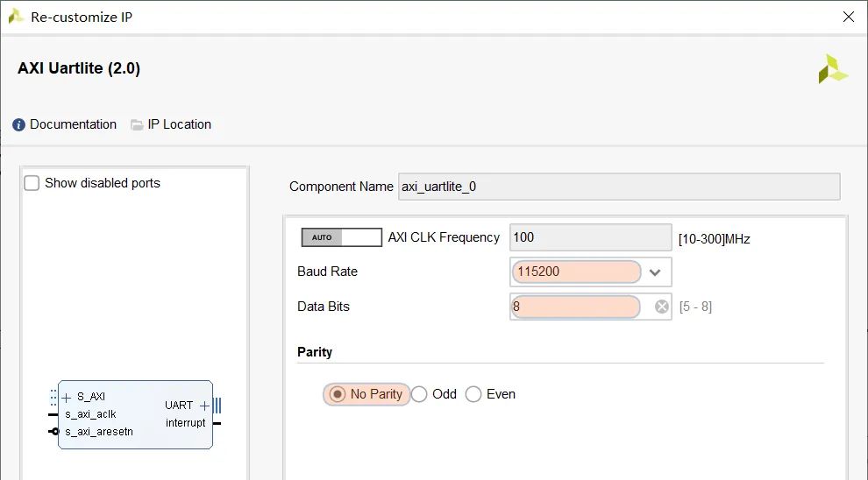This screenshot has width=868, height=480.
Task: Choose Even parity radio button
Action: coord(473,394)
